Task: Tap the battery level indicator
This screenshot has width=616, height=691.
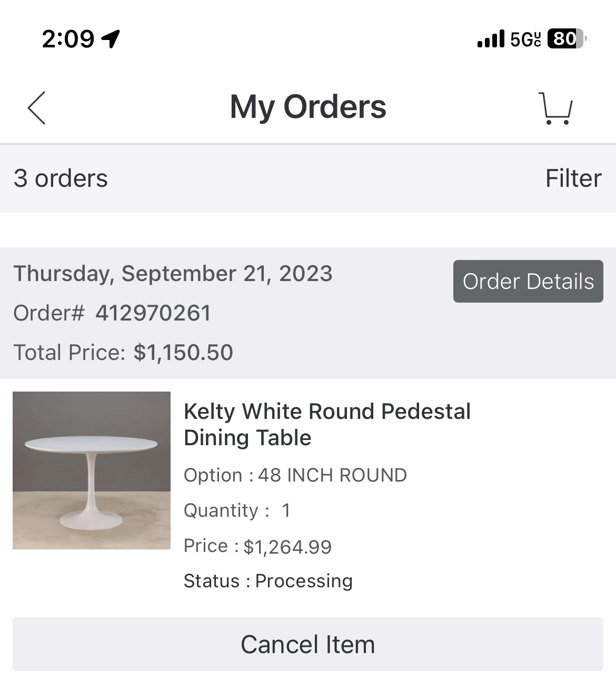Action: (x=567, y=39)
